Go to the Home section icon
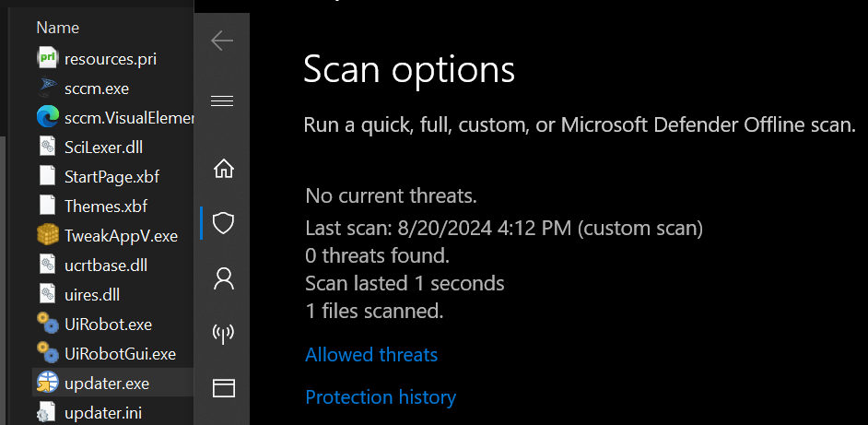868x425 pixels. tap(223, 169)
